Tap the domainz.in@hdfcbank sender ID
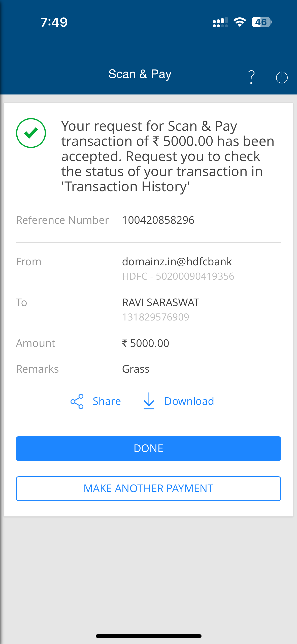This screenshot has height=644, width=297. point(177,262)
